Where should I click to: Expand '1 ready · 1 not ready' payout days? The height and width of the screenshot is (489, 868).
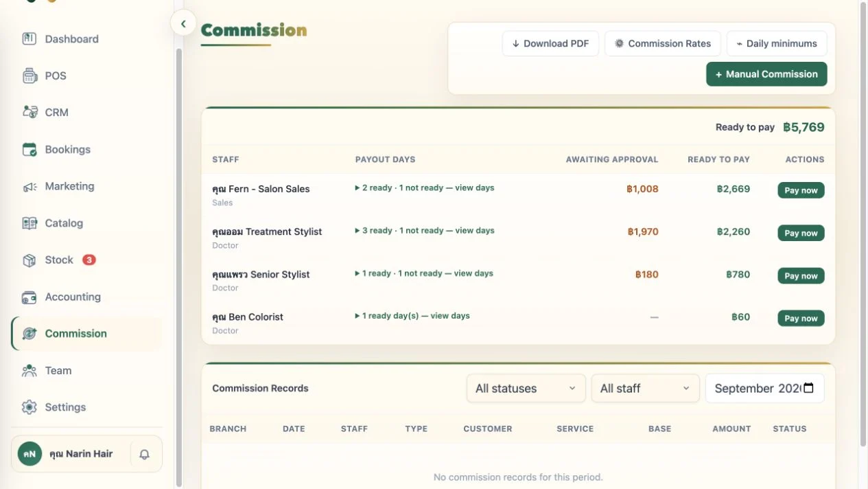point(424,273)
